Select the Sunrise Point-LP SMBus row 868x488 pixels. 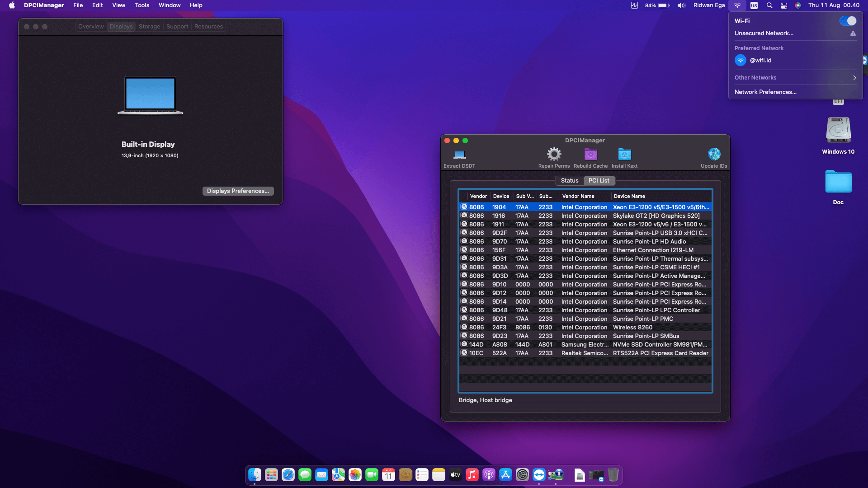click(585, 336)
